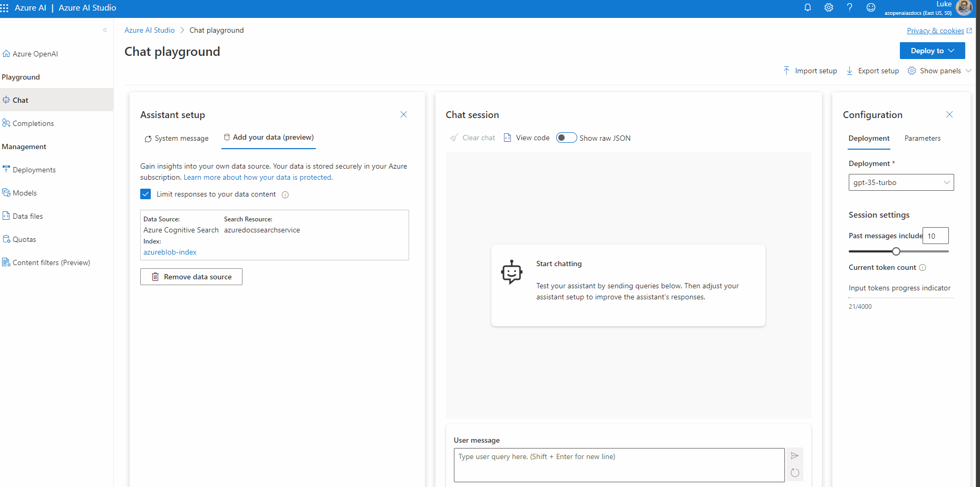
Task: Click the Input tokens progress indicator bar
Action: tap(901, 298)
